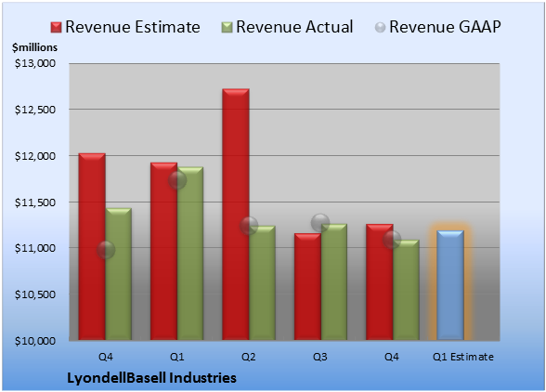This screenshot has width=546, height=392.
Task: Click the $12,000 axis value
Action: coord(35,156)
